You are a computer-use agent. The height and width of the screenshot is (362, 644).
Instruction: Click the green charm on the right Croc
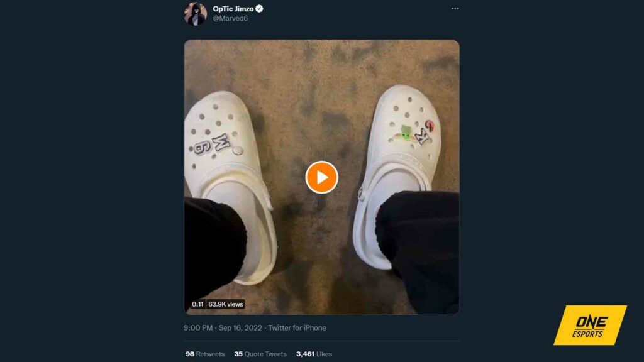[x=406, y=134]
